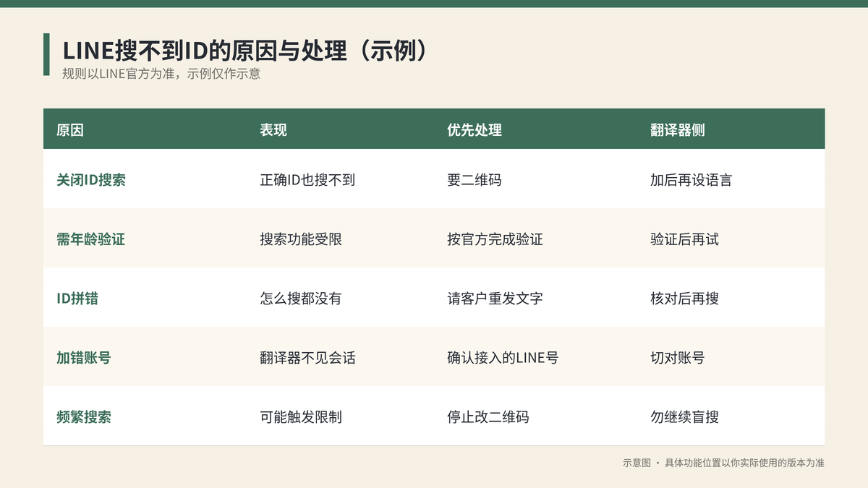Click the footer note starting '示意图'
This screenshot has width=868, height=488.
pyautogui.click(x=723, y=463)
